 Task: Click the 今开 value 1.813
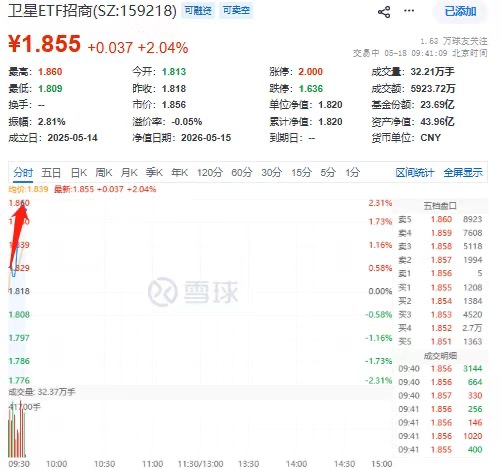point(174,72)
